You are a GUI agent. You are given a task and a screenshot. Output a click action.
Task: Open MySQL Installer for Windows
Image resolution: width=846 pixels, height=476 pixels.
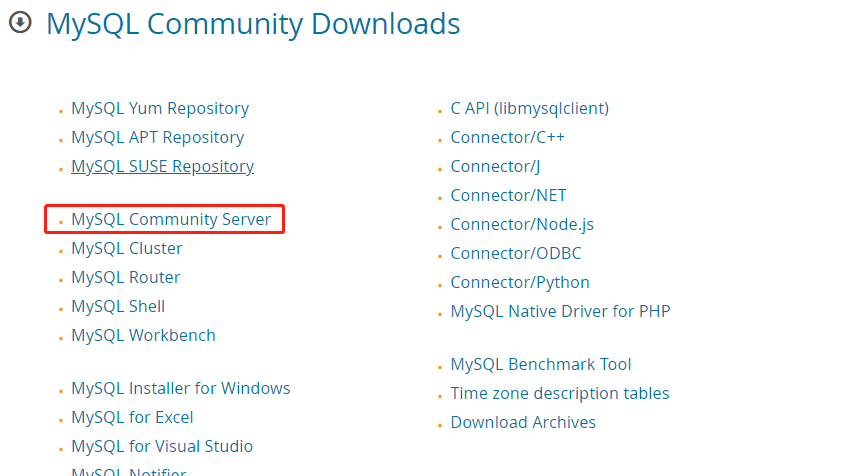(x=181, y=388)
